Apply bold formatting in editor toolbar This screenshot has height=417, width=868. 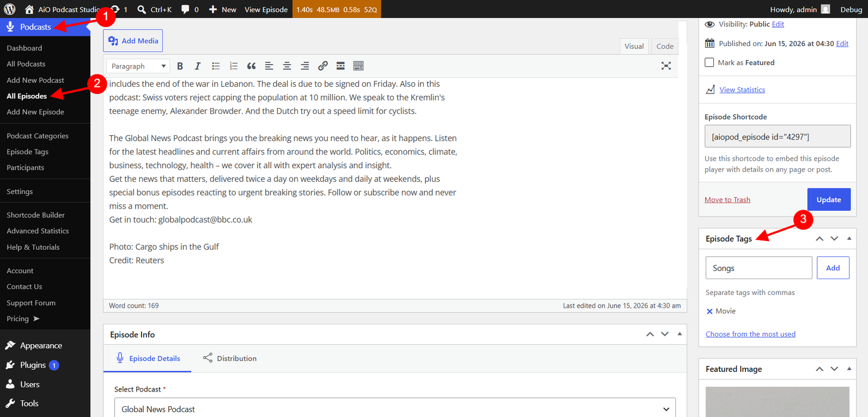point(180,66)
